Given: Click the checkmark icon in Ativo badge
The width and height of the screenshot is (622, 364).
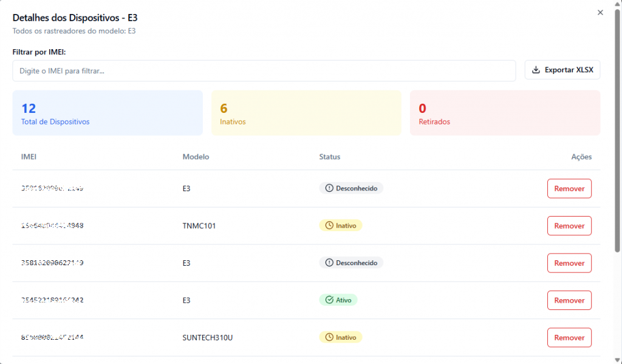Looking at the screenshot, I should tap(329, 300).
